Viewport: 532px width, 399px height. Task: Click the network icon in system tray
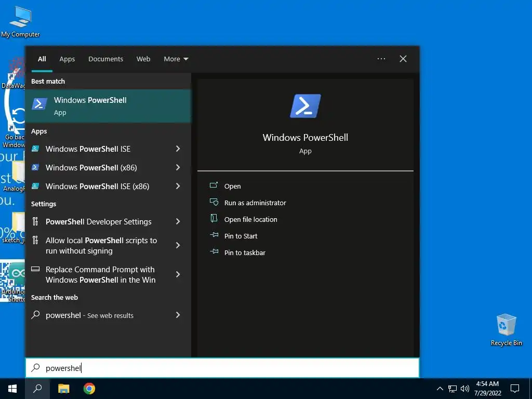click(x=453, y=389)
